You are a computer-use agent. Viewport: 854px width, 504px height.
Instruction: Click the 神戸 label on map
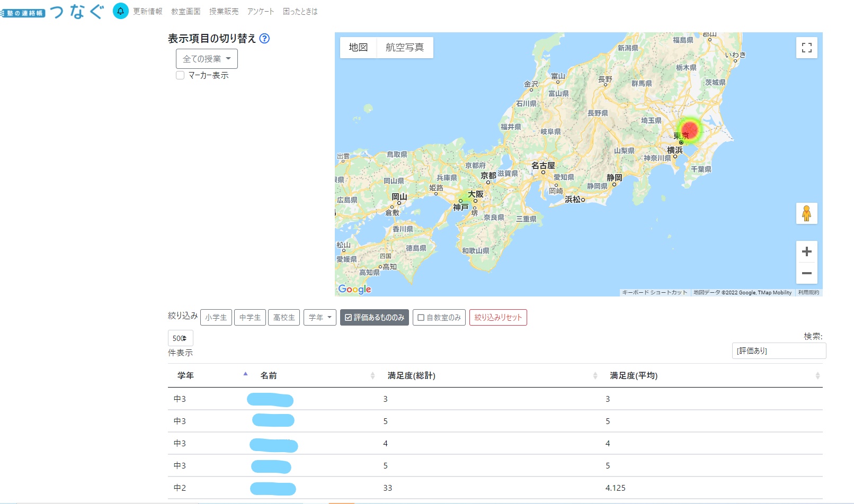(460, 208)
